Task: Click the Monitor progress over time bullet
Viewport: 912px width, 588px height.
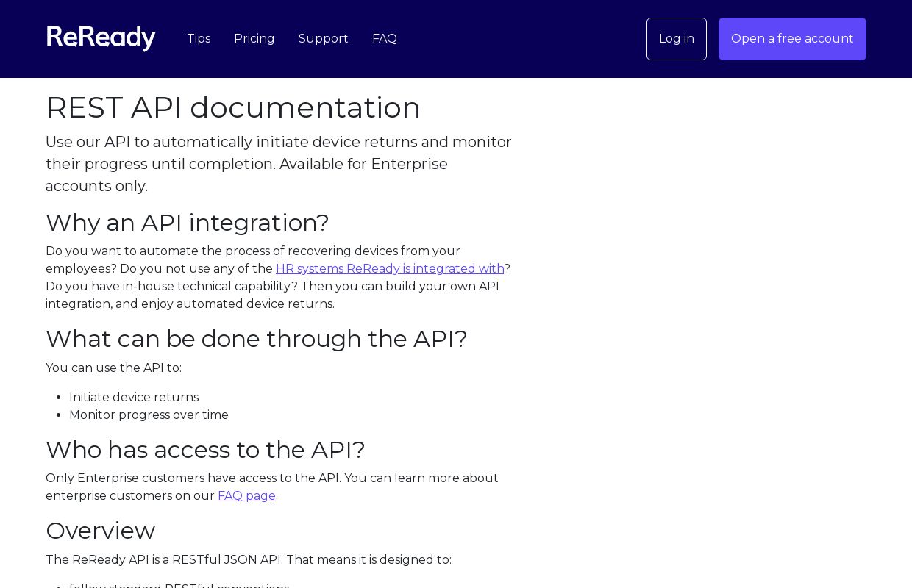Action: tap(149, 415)
